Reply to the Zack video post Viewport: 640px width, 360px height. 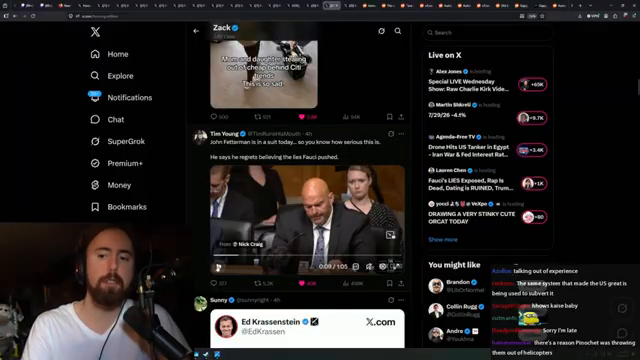(x=219, y=117)
